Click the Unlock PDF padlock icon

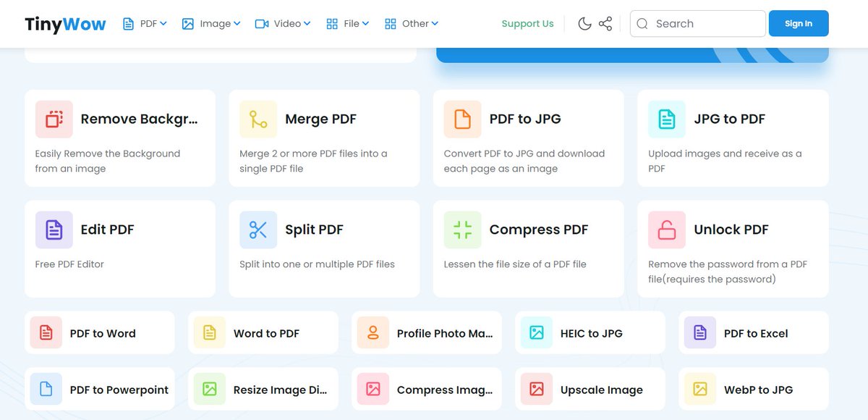pyautogui.click(x=667, y=230)
